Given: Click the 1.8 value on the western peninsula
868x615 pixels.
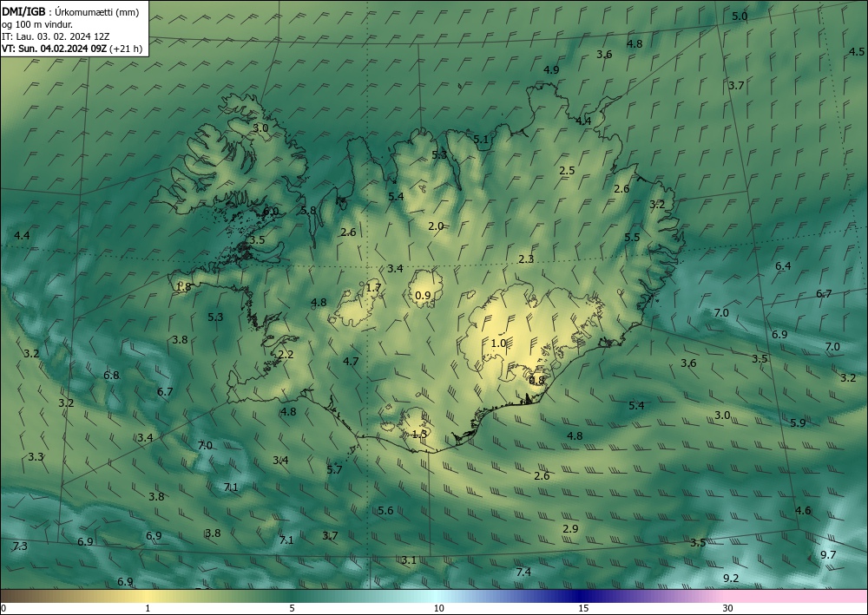Looking at the screenshot, I should (183, 286).
